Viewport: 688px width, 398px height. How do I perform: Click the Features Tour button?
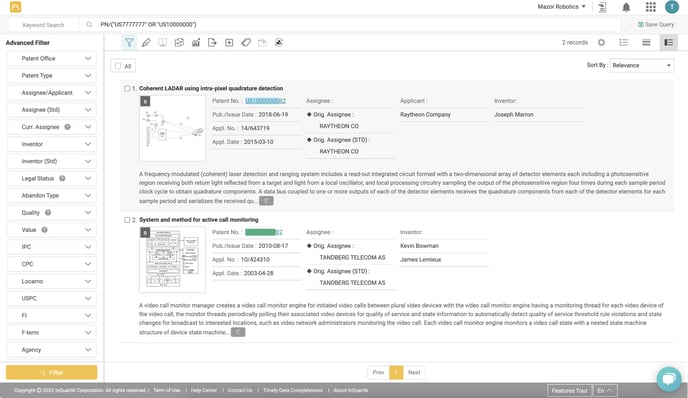[x=570, y=391]
